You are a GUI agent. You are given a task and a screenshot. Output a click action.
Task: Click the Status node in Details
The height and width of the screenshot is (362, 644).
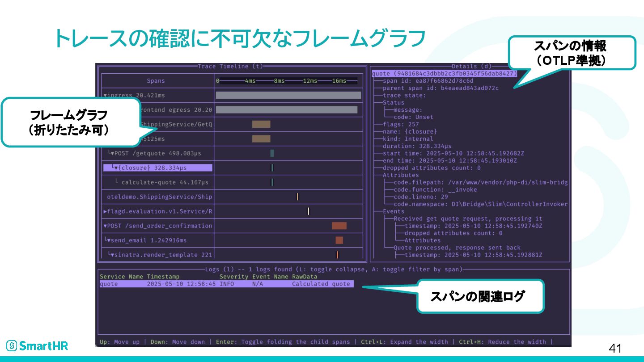[394, 102]
